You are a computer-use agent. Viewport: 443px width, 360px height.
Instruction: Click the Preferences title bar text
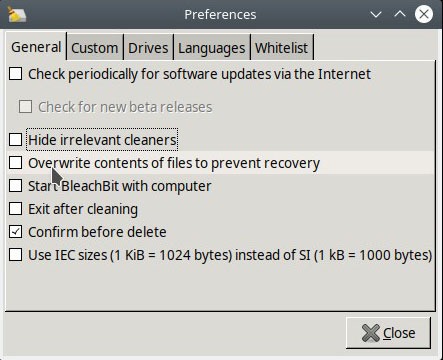point(220,15)
